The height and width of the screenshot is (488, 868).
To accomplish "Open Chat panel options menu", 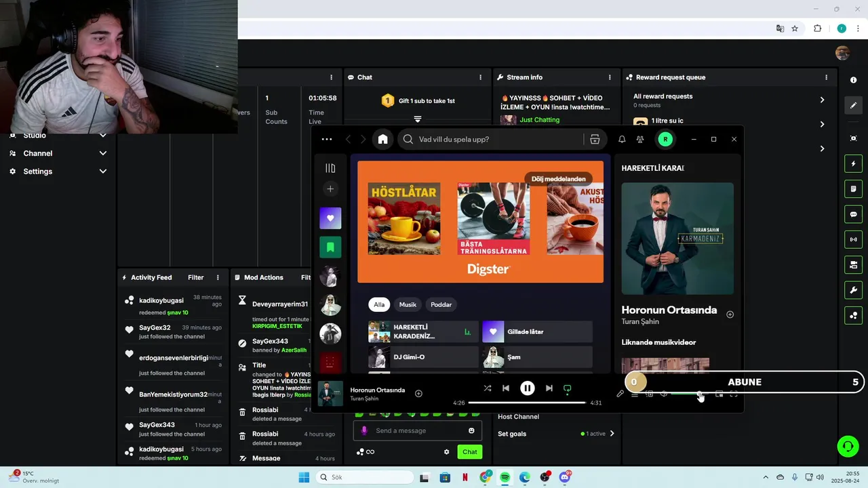I will 480,77.
